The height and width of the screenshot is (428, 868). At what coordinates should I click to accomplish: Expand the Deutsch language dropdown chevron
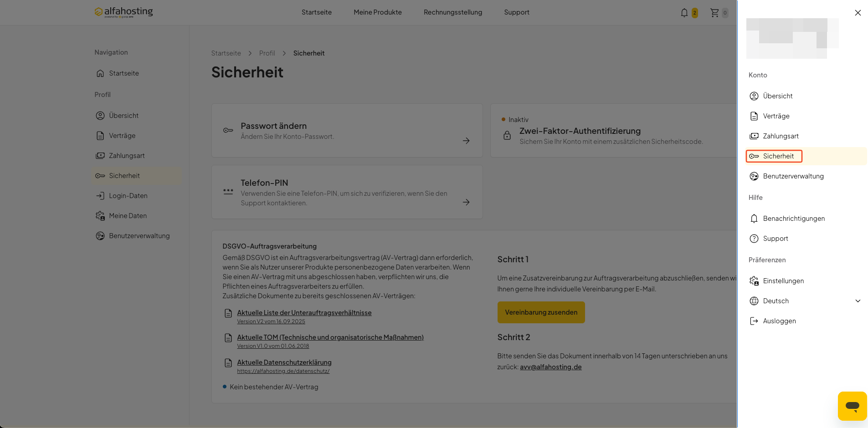point(858,301)
